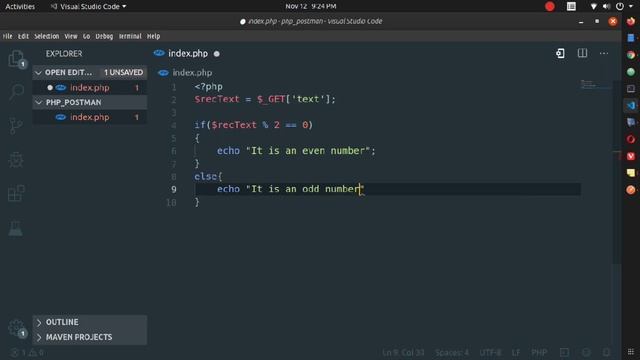The width and height of the screenshot is (640, 360).
Task: Open the Manage gear icon
Action: [x=16, y=328]
